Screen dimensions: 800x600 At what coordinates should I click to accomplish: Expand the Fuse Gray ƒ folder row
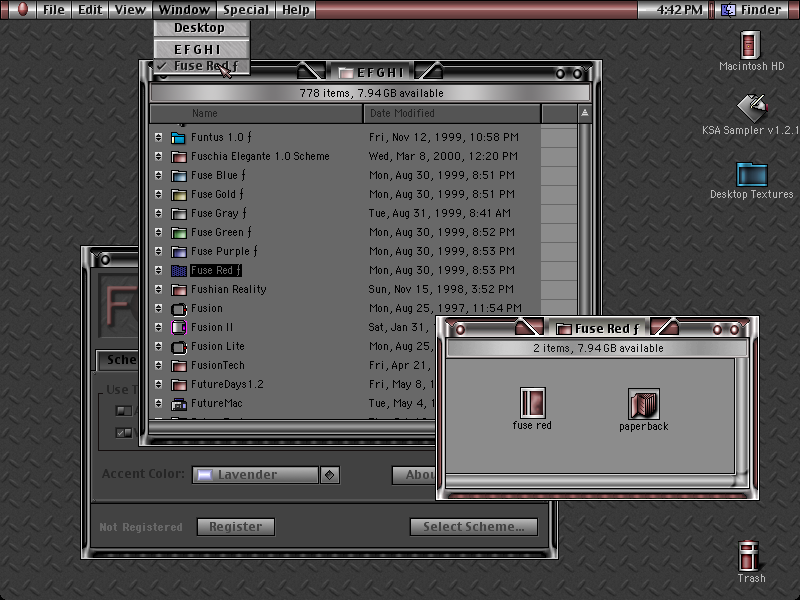pyautogui.click(x=158, y=213)
